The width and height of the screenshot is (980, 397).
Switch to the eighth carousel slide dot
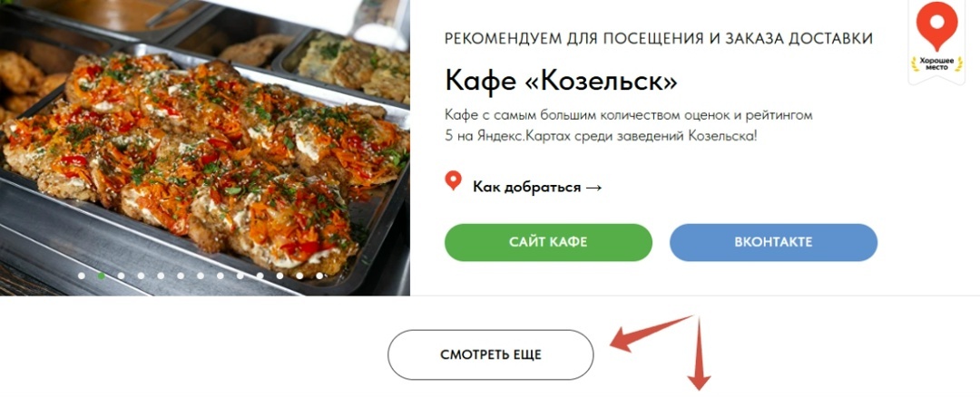coord(220,276)
